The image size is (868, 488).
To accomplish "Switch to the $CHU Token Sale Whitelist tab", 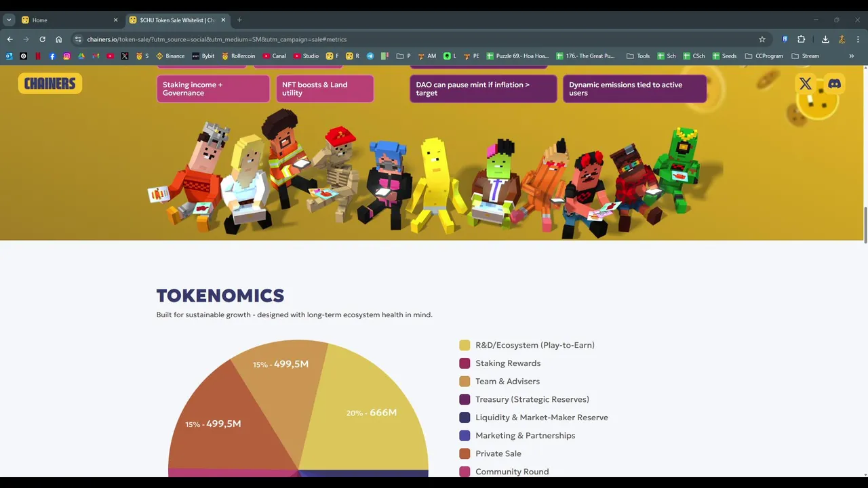I will pyautogui.click(x=178, y=20).
